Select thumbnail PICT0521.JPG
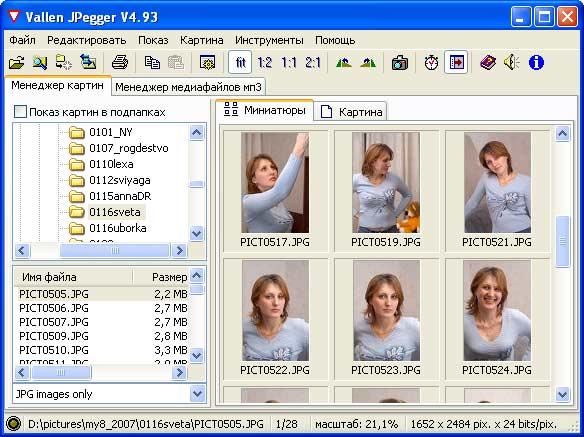The width and height of the screenshot is (584, 437). pos(497,190)
